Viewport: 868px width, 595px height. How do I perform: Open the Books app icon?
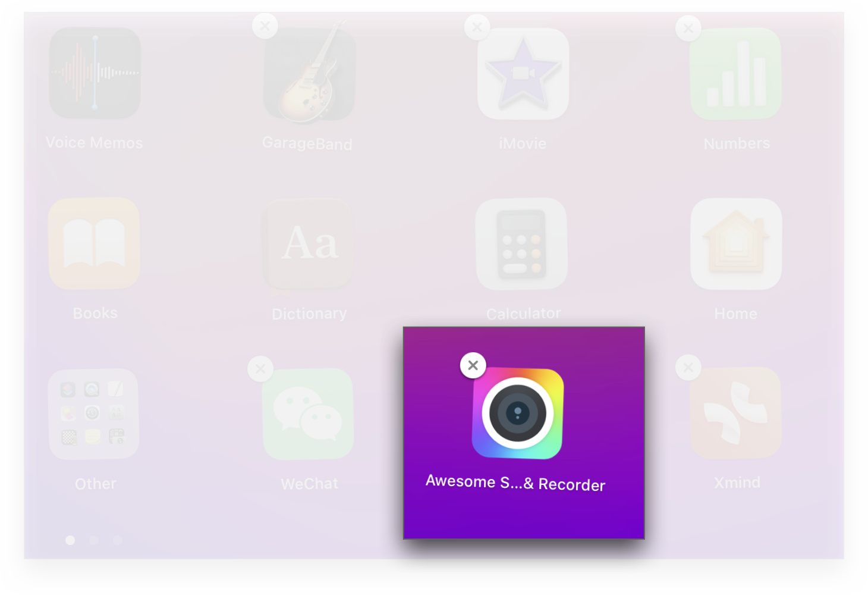tap(94, 244)
